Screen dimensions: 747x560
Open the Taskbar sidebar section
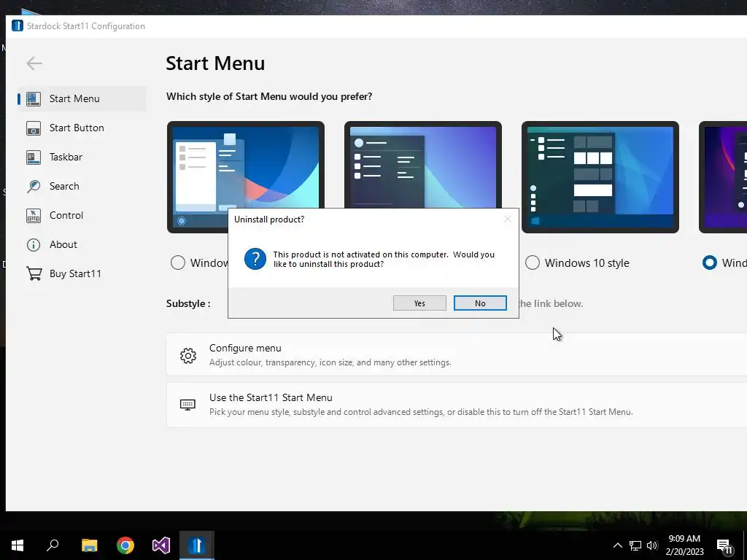click(82, 157)
